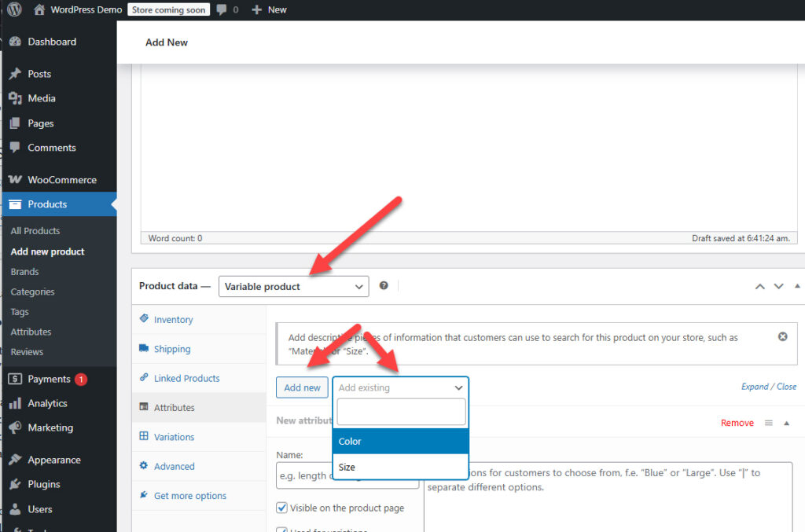
Task: Toggle Visible on the product page checkbox
Action: pyautogui.click(x=281, y=508)
